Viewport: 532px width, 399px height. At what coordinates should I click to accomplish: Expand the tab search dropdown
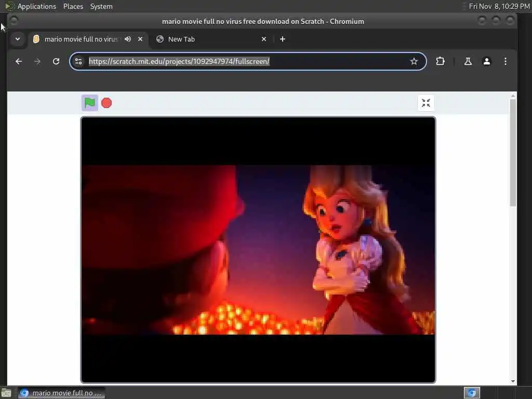click(x=18, y=39)
